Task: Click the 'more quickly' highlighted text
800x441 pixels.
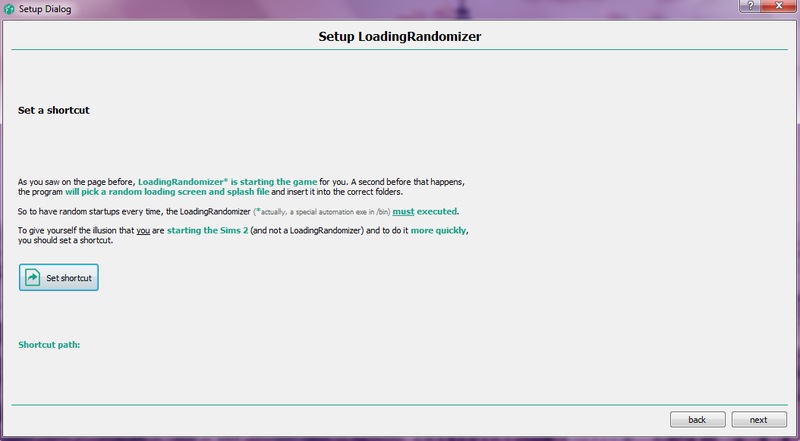Action: pos(435,230)
